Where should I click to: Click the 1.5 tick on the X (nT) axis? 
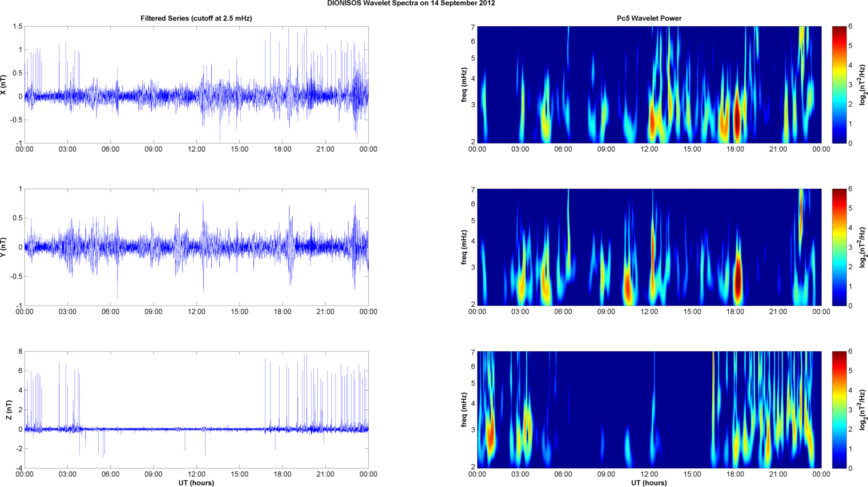17,26
